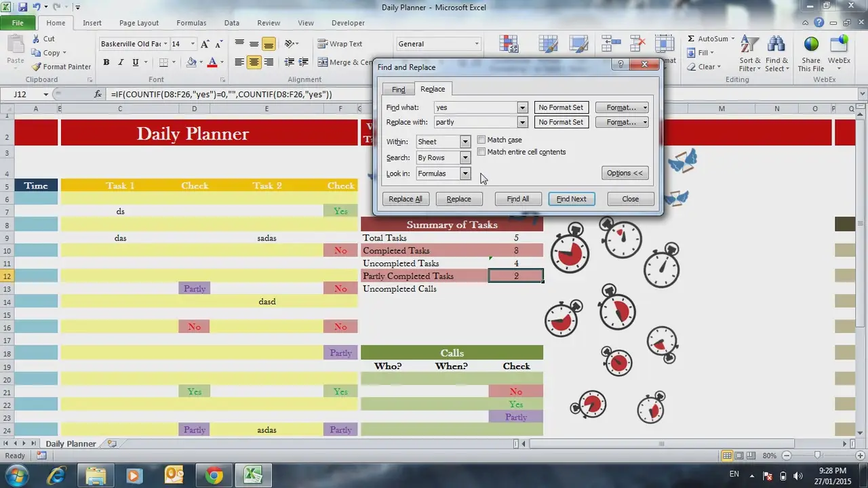Click the Find All button
This screenshot has width=868, height=488.
pos(517,199)
